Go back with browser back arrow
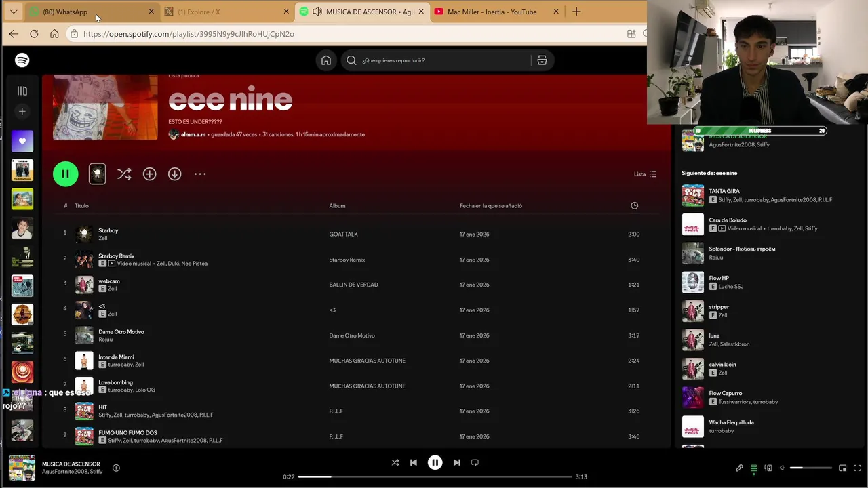Image resolution: width=868 pixels, height=488 pixels. [x=14, y=34]
